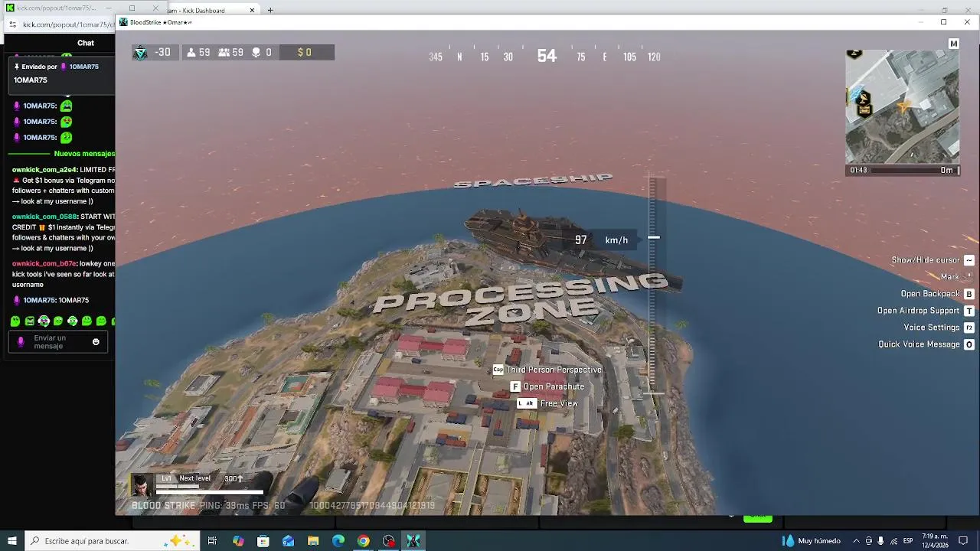Select second green emote in quick row
Image resolution: width=980 pixels, height=551 pixels.
point(29,321)
